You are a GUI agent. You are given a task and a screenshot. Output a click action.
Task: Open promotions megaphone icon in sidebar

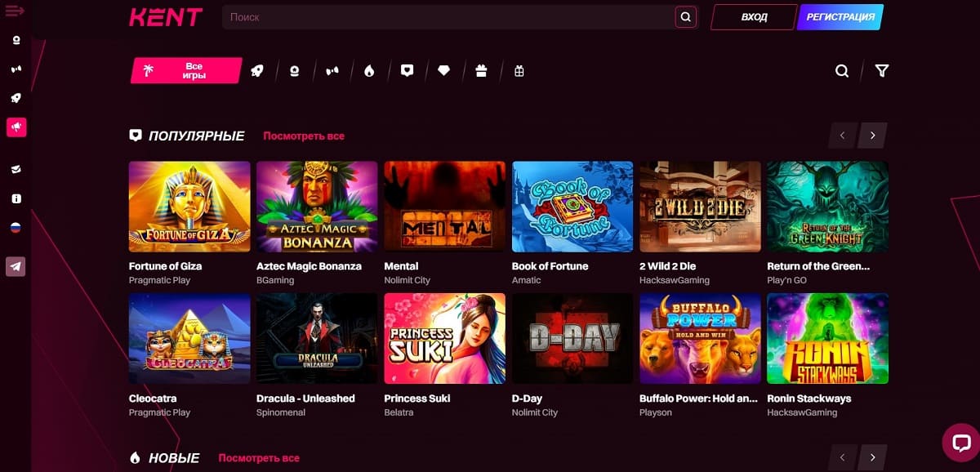(x=16, y=127)
